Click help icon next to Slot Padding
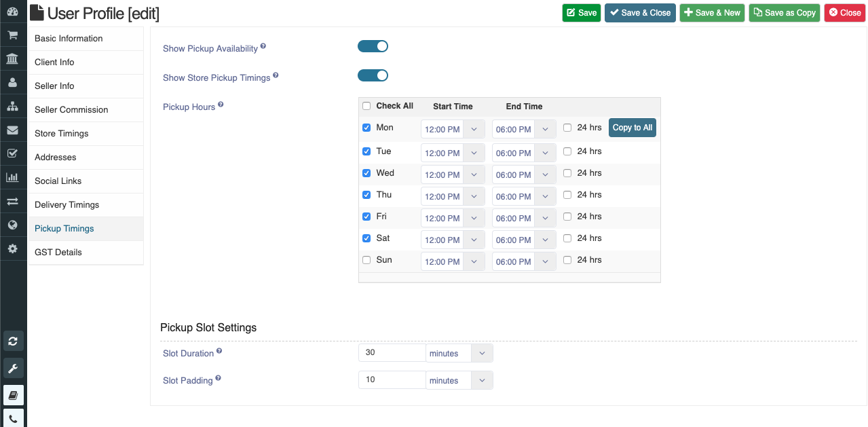 pos(219,379)
